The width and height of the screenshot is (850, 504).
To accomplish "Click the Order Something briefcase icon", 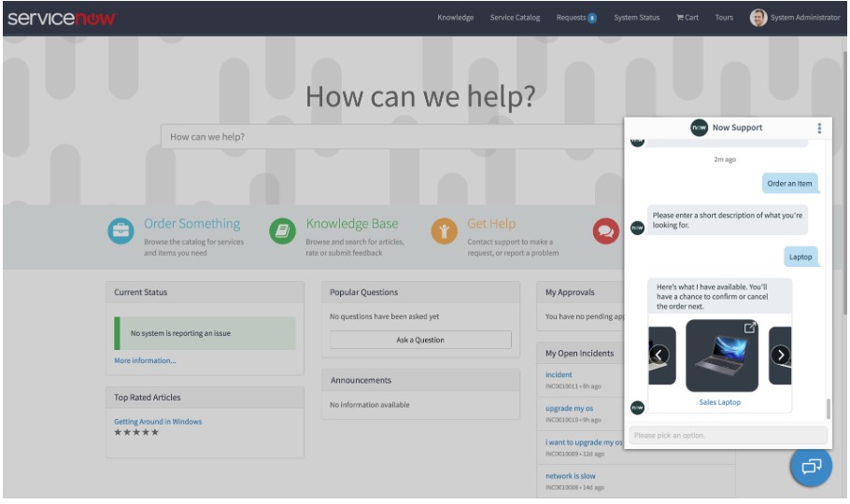I will pos(120,231).
